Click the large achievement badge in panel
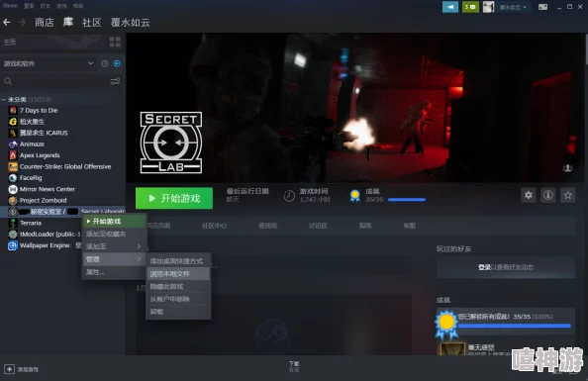 [x=446, y=325]
